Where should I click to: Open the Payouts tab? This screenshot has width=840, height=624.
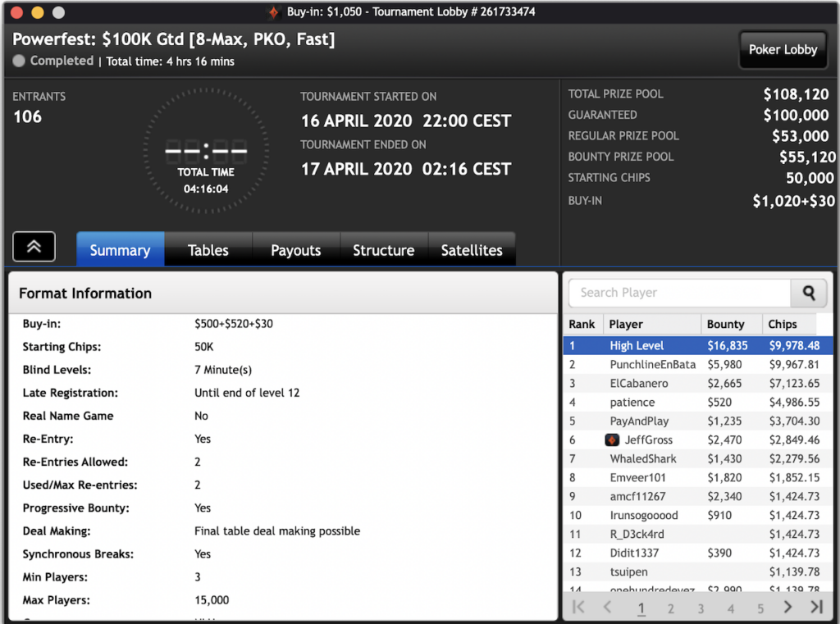[295, 250]
